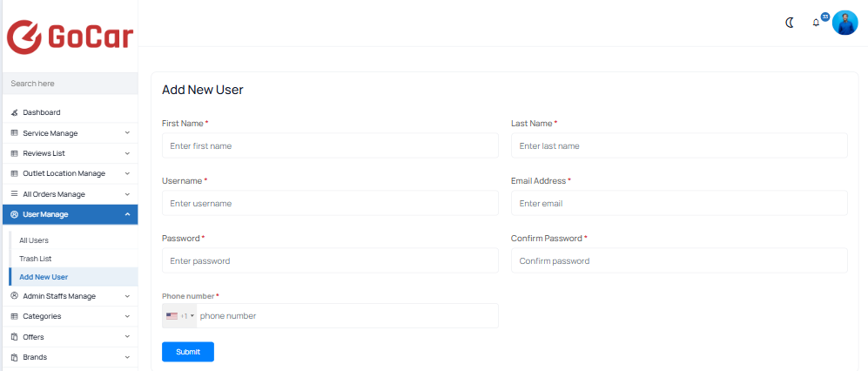The height and width of the screenshot is (371, 868).
Task: Click the Email Address input field
Action: (x=679, y=203)
